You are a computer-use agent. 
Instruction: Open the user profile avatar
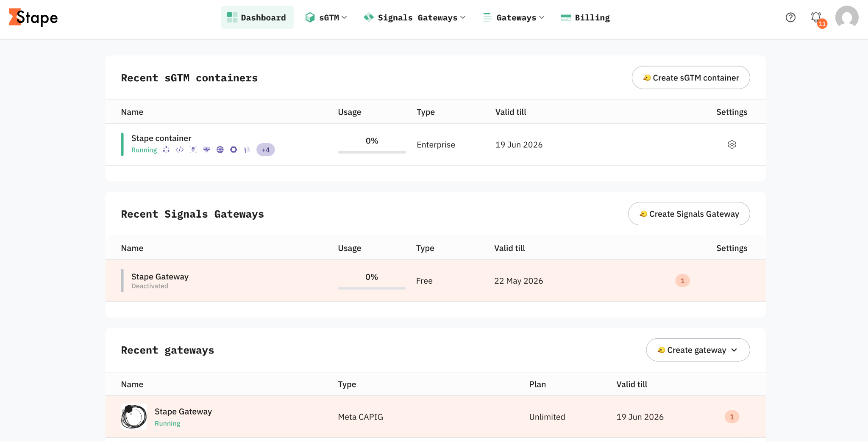coord(847,17)
